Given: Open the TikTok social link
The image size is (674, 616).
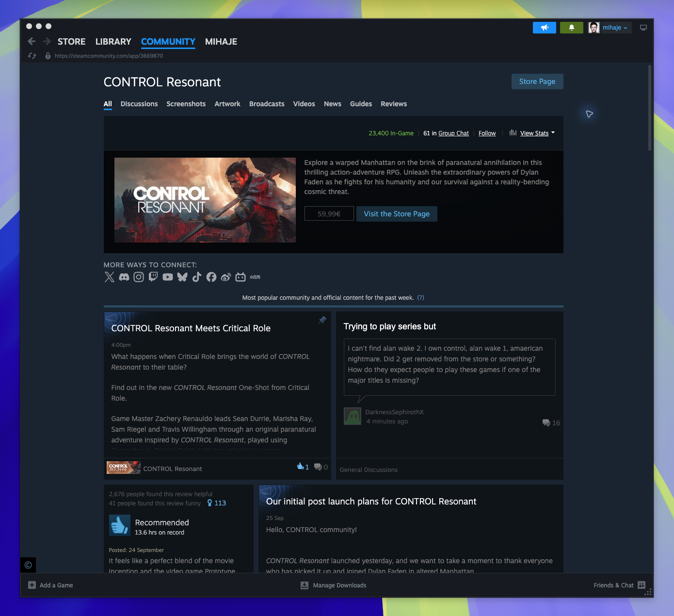Looking at the screenshot, I should click(197, 277).
